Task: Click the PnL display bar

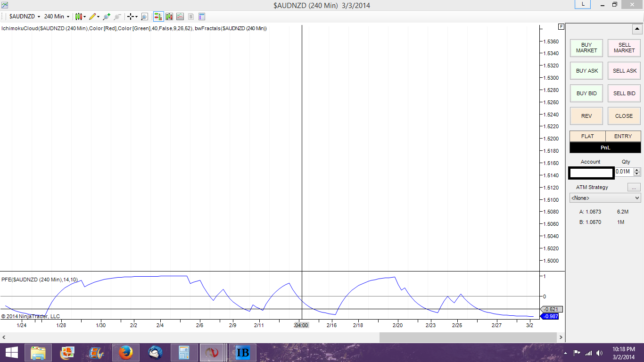Action: click(x=605, y=148)
